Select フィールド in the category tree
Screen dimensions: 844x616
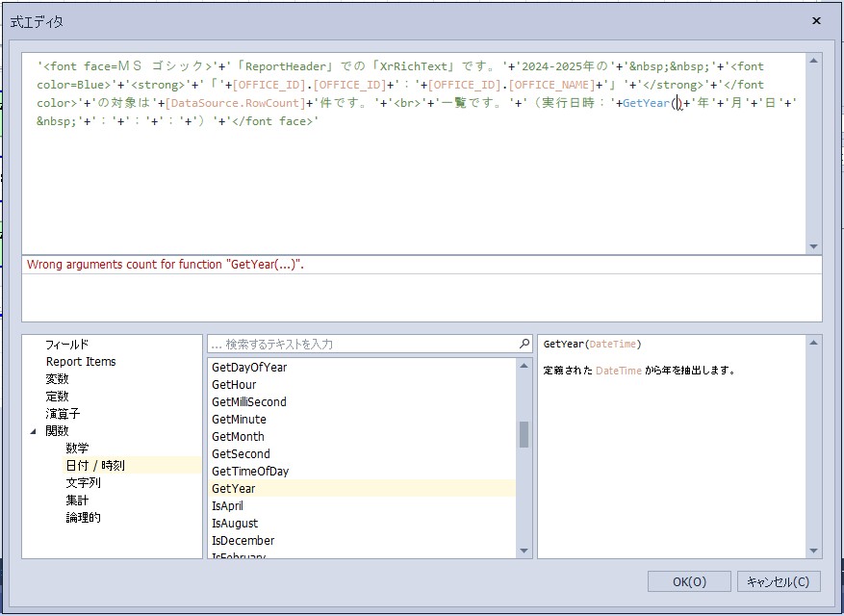coord(66,345)
